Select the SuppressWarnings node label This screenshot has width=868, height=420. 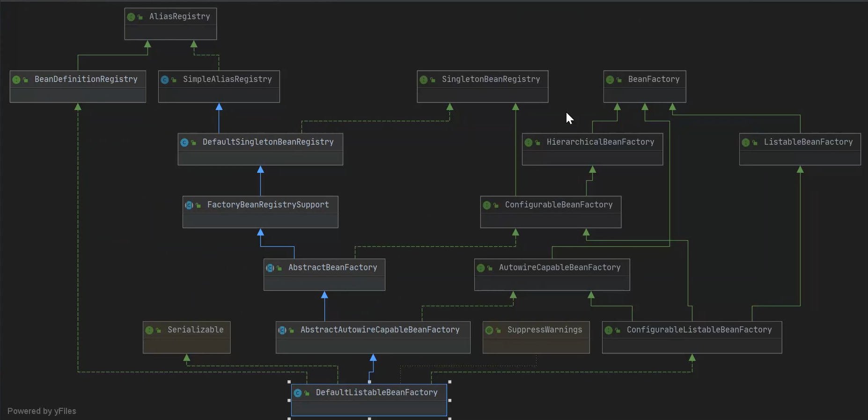click(x=545, y=330)
